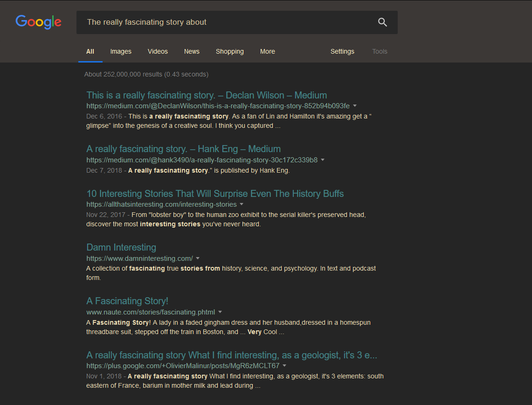This screenshot has width=532, height=405.
Task: Click the snippet about Lin and Hamilton
Action: pos(229,121)
